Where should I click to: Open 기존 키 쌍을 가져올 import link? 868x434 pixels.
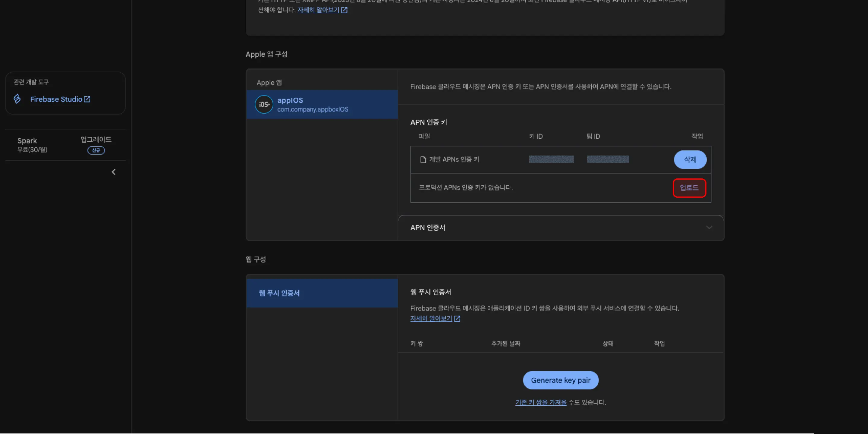tap(541, 402)
